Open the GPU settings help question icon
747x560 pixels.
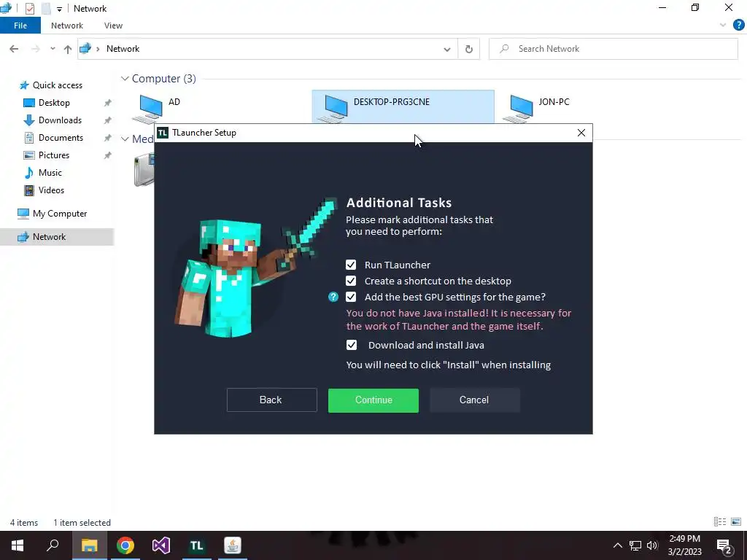333,297
